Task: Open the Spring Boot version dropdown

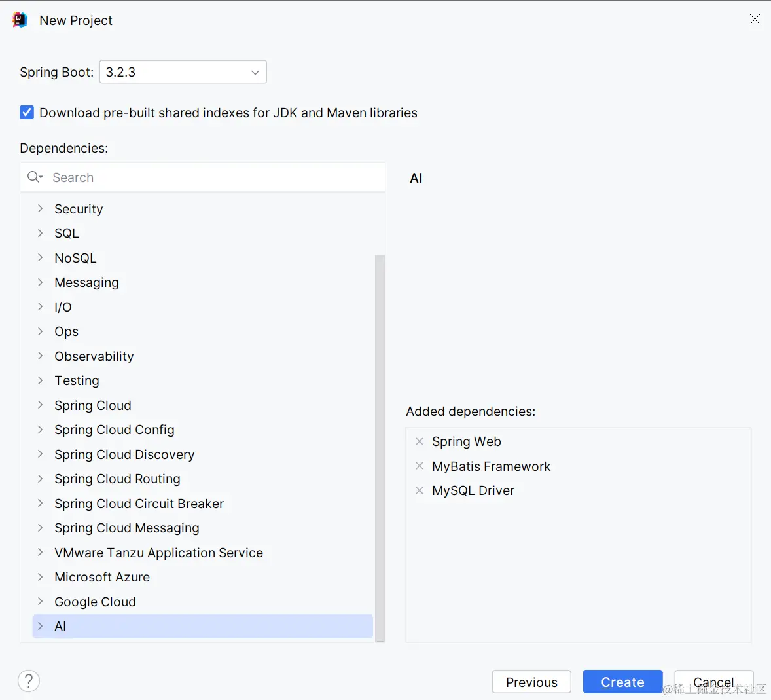Action: (183, 72)
